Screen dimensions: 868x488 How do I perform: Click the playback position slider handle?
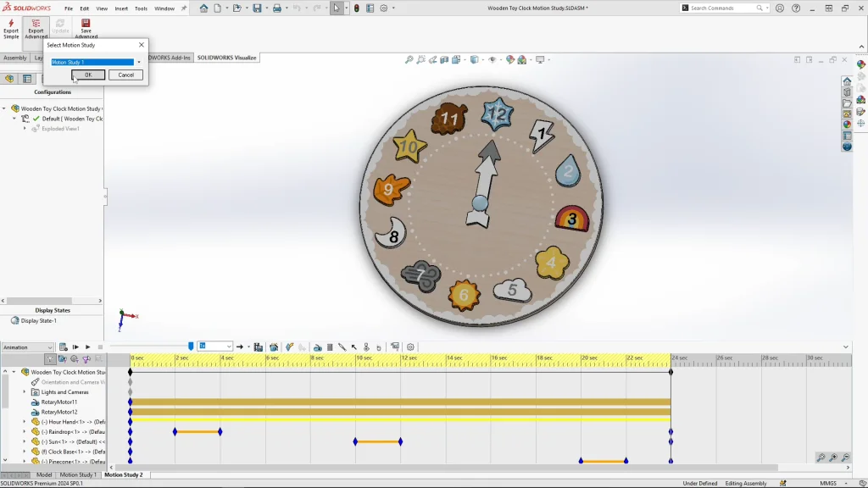[191, 347]
